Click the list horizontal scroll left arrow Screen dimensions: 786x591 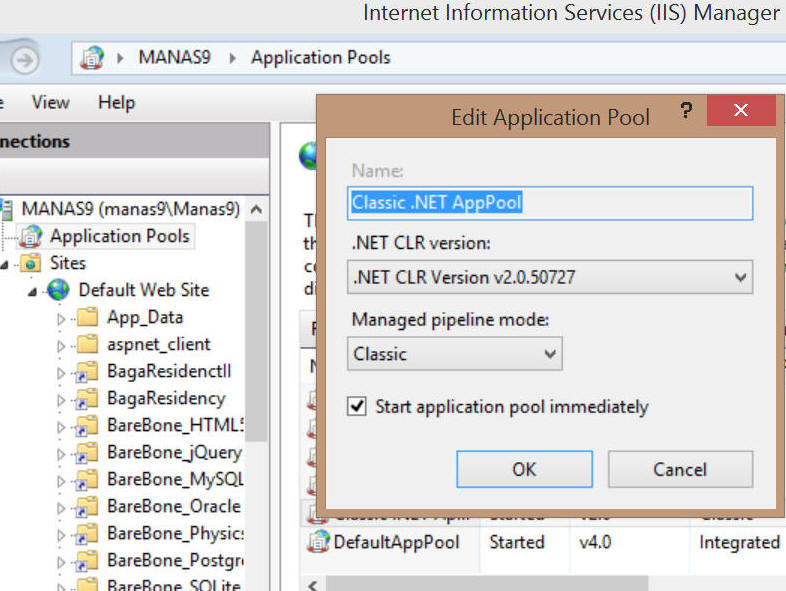pos(313,584)
